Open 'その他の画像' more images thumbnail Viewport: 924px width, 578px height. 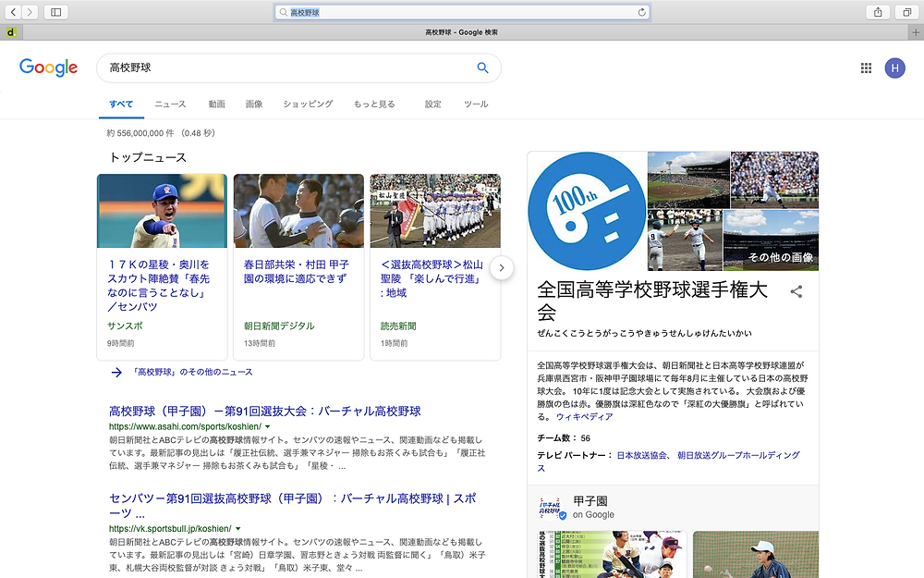tap(771, 240)
